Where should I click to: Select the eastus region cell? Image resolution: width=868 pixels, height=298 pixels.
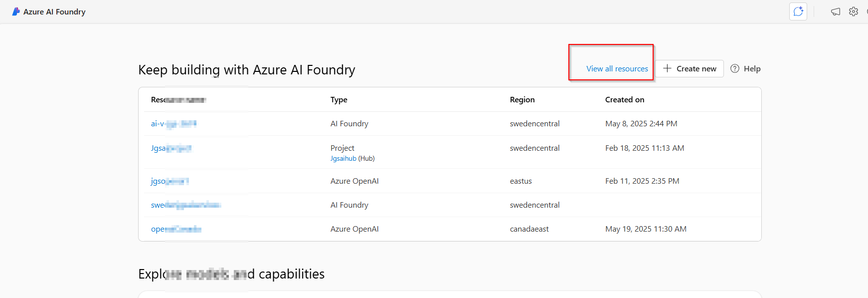click(x=521, y=181)
